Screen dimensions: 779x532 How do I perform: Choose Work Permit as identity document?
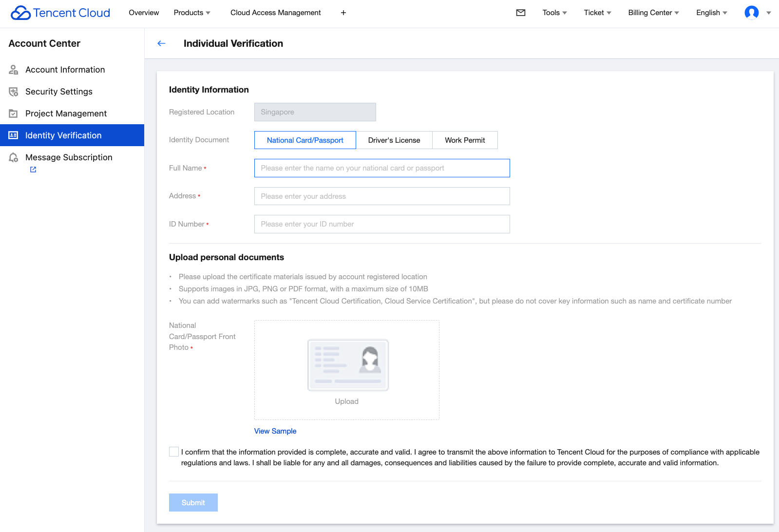coord(465,140)
